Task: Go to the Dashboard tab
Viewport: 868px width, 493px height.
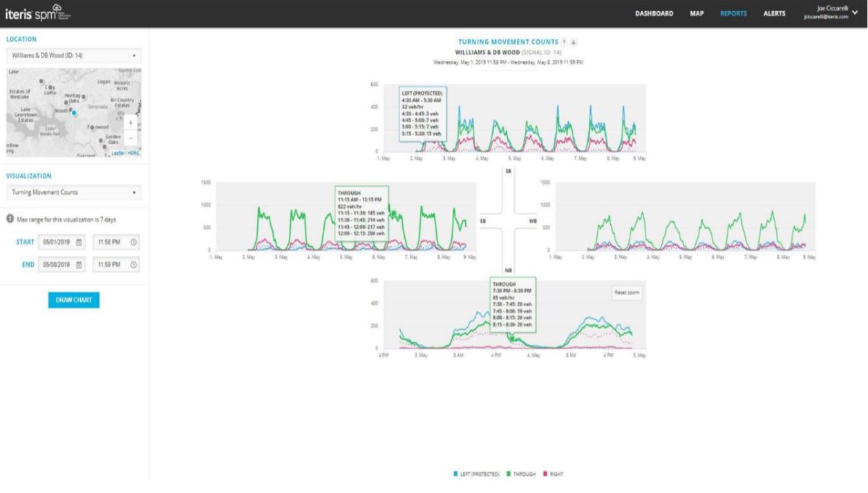Action: pos(654,14)
